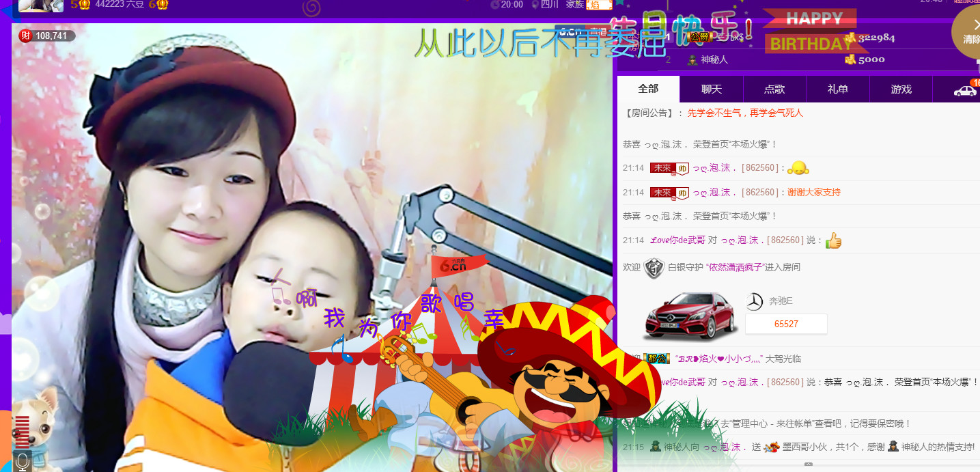Click the 108,741 wealth counter
Image resolution: width=980 pixels, height=472 pixels.
pos(51,36)
